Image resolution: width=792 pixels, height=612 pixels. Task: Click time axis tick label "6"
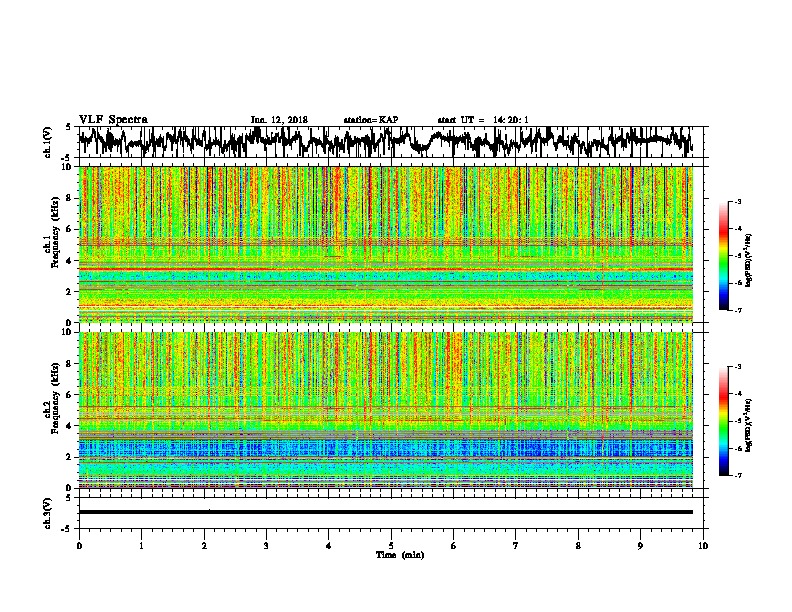[454, 546]
